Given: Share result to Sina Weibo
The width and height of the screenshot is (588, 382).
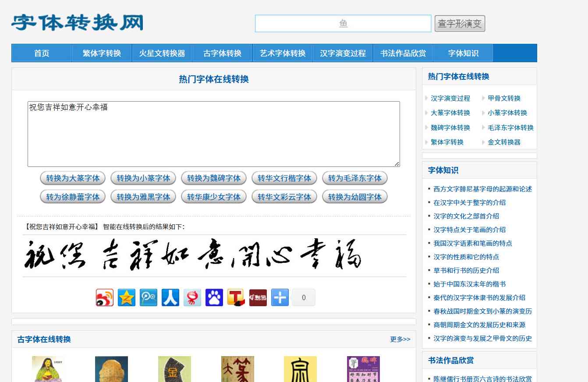Looking at the screenshot, I should pos(104,297).
